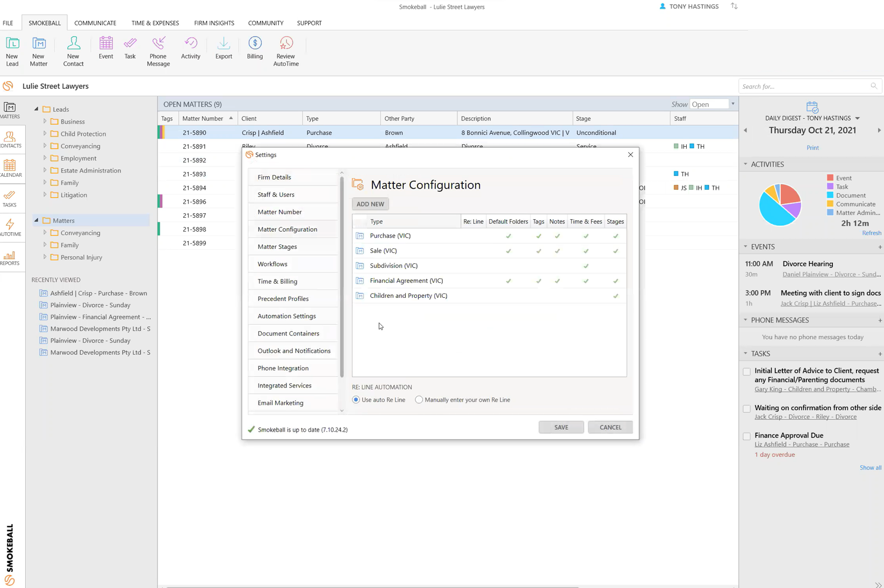Screen dimensions: 884x588
Task: Switch to Time & Expenses tab
Action: pyautogui.click(x=155, y=23)
